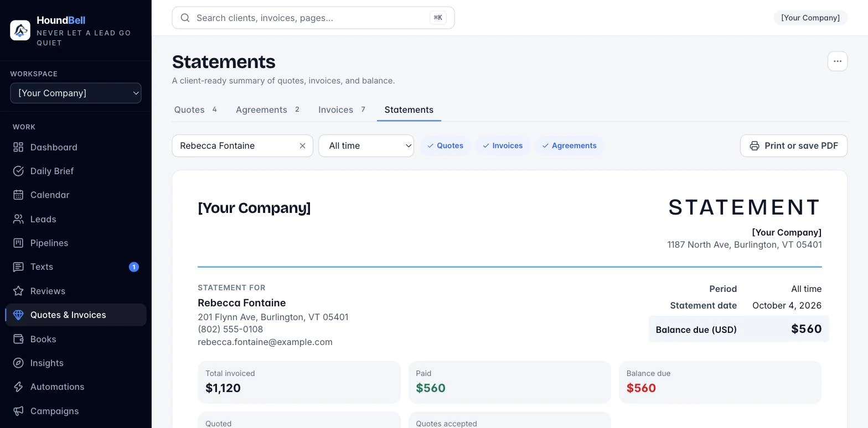Image resolution: width=868 pixels, height=428 pixels.
Task: Click the Texts message icon
Action: point(18,267)
